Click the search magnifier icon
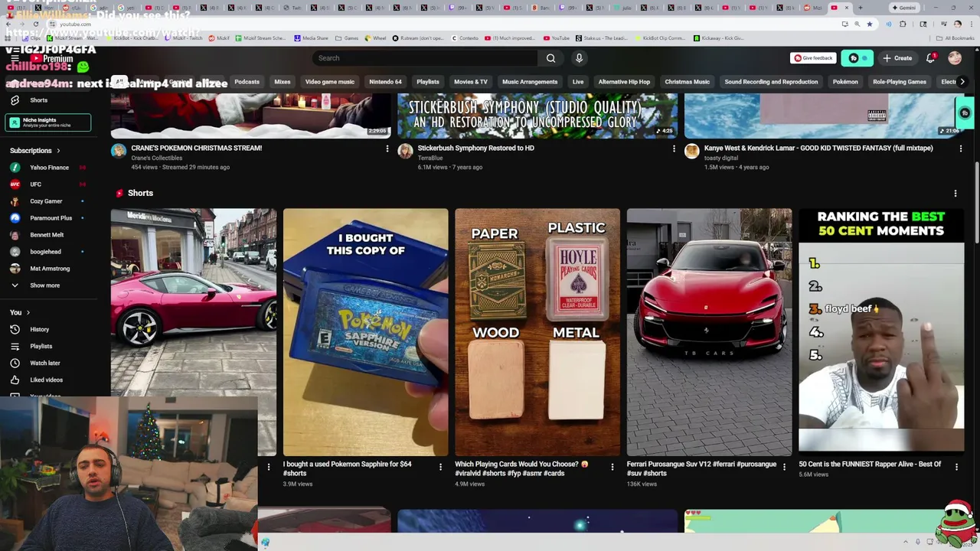 click(x=550, y=58)
